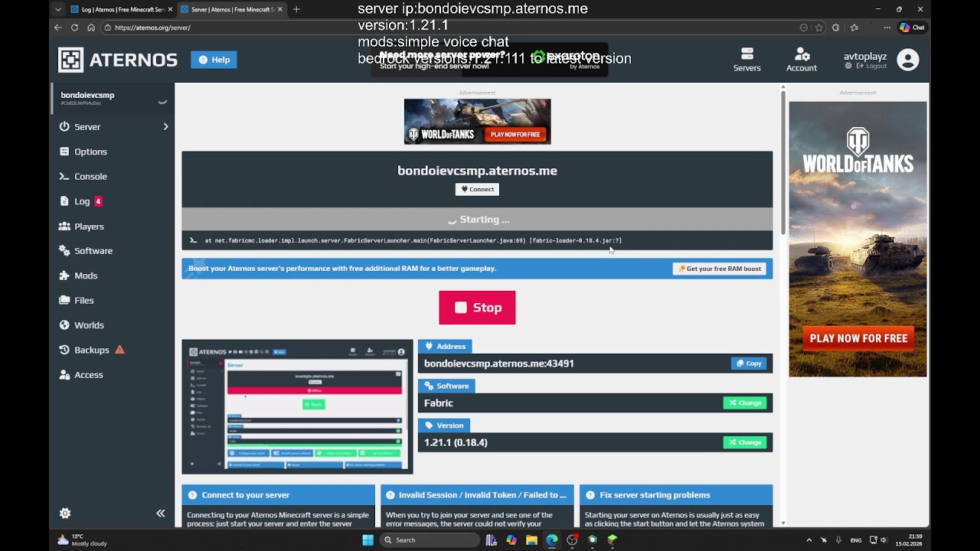
Task: Open a new browser tab
Action: click(x=296, y=9)
